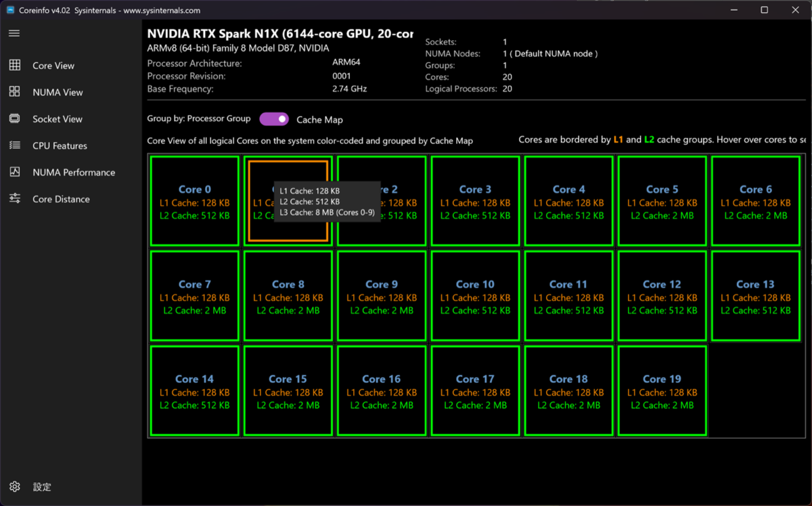Click the processor name heading NVIDIA RTX Spark N1X
812x506 pixels.
click(280, 34)
